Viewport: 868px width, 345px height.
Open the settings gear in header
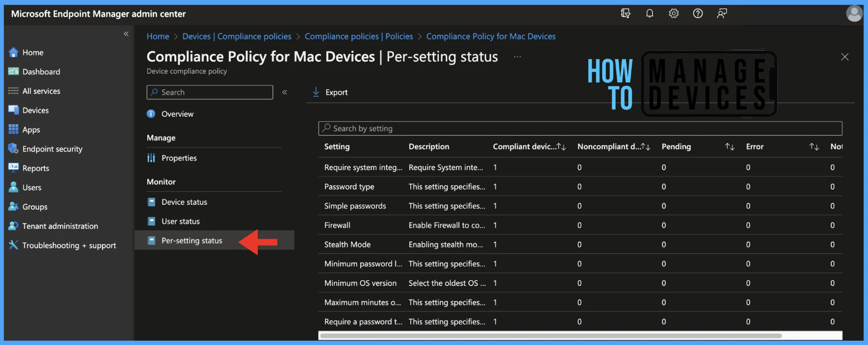(x=674, y=13)
